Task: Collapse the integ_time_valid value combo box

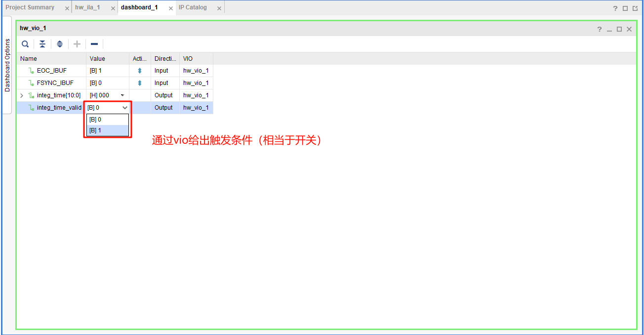Action: [125, 108]
